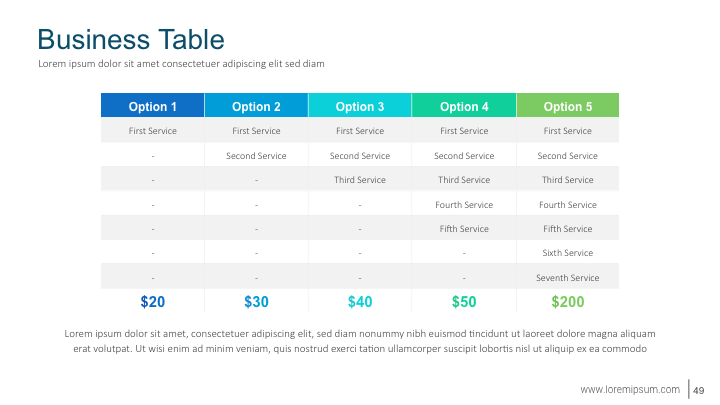Select the $30 price label
Screen dimensions: 720x405
click(x=256, y=301)
